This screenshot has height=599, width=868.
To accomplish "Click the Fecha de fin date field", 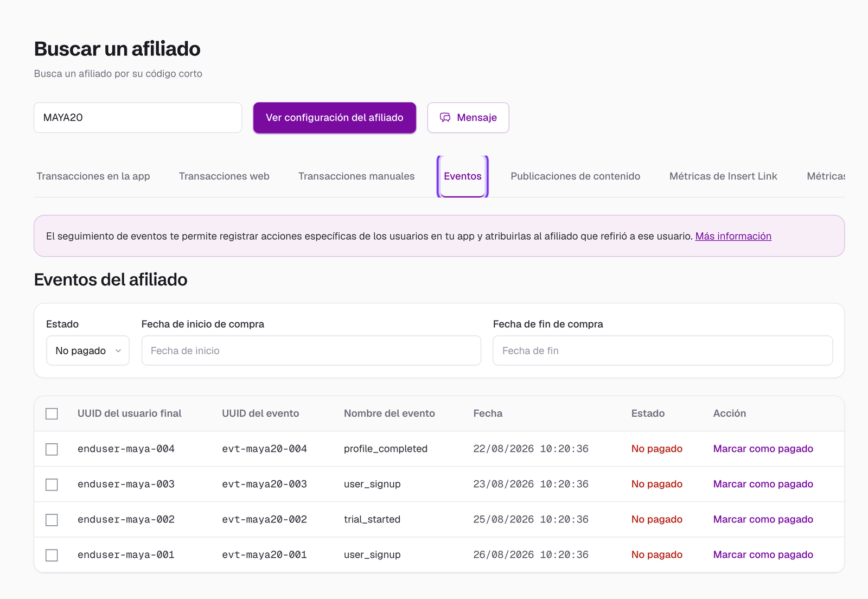I will tap(662, 351).
